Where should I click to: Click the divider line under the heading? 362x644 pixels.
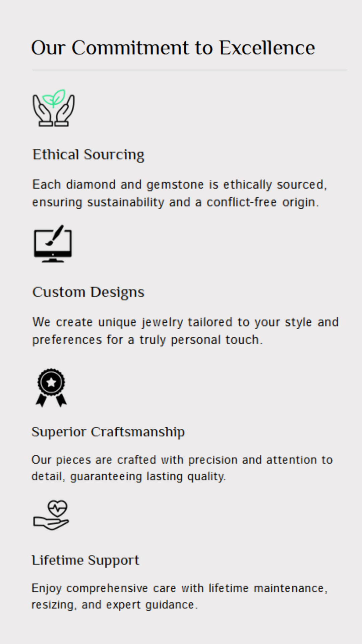190,70
